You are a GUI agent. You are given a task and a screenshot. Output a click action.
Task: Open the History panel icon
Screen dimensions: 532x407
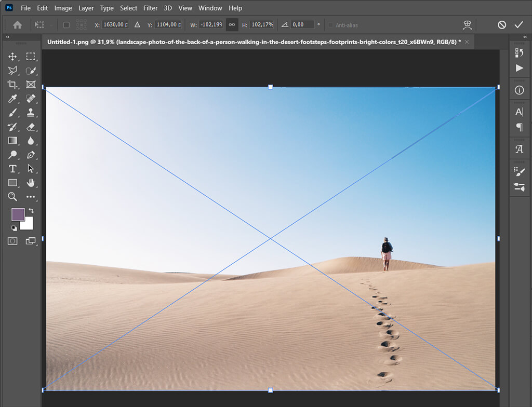pyautogui.click(x=519, y=52)
